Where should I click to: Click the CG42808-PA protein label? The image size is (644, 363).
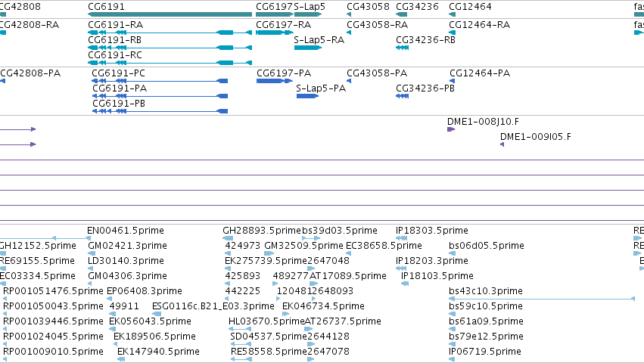click(30, 73)
